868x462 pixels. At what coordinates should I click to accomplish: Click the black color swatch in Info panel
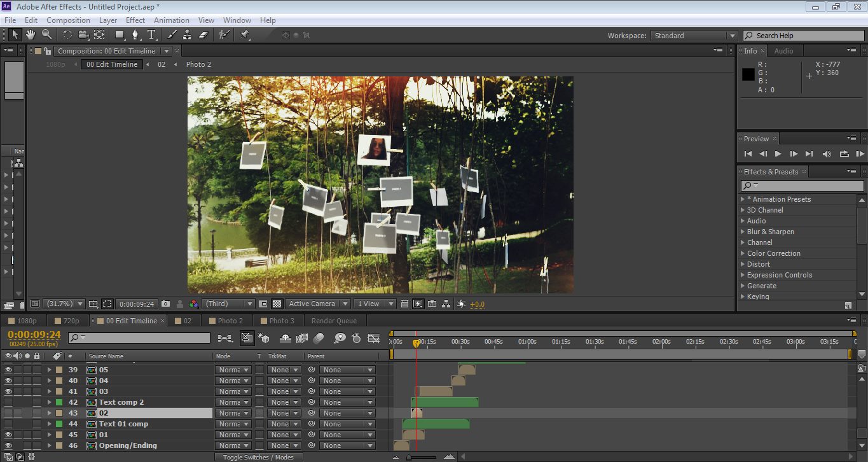point(748,74)
